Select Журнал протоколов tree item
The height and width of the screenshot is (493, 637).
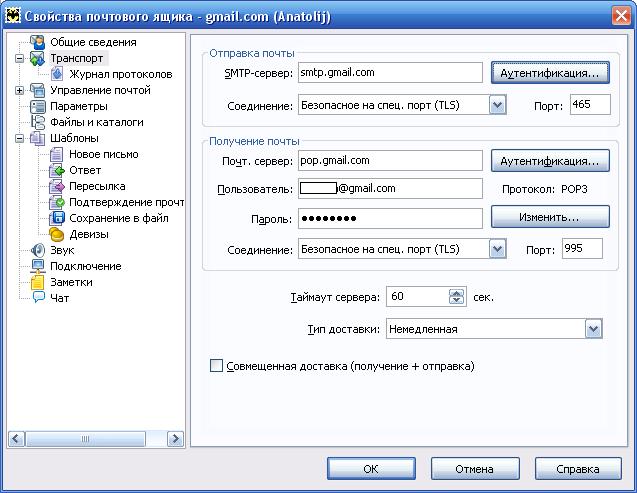(x=121, y=74)
